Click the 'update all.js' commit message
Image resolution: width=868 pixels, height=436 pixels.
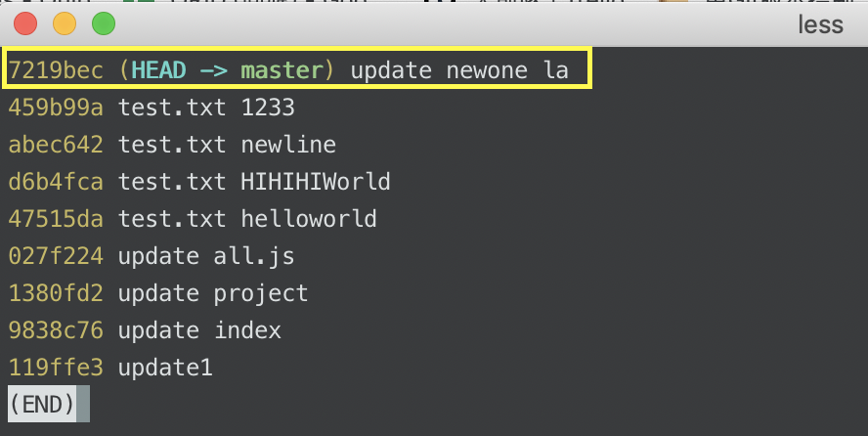coord(206,256)
